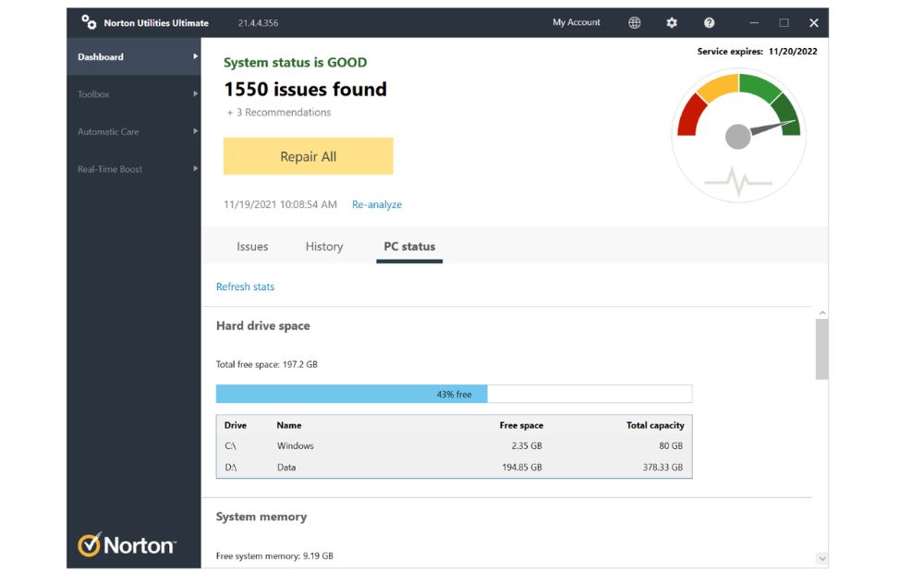Click the System memory heading
The height and width of the screenshot is (573, 924).
261,517
